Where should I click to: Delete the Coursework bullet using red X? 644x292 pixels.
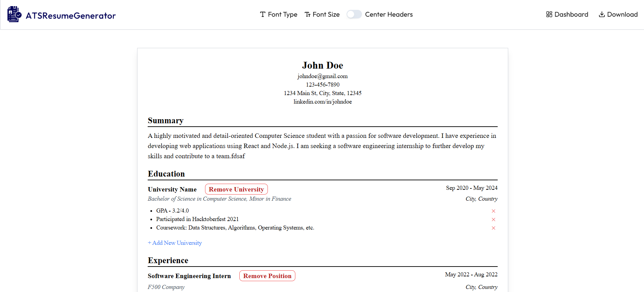click(x=493, y=228)
